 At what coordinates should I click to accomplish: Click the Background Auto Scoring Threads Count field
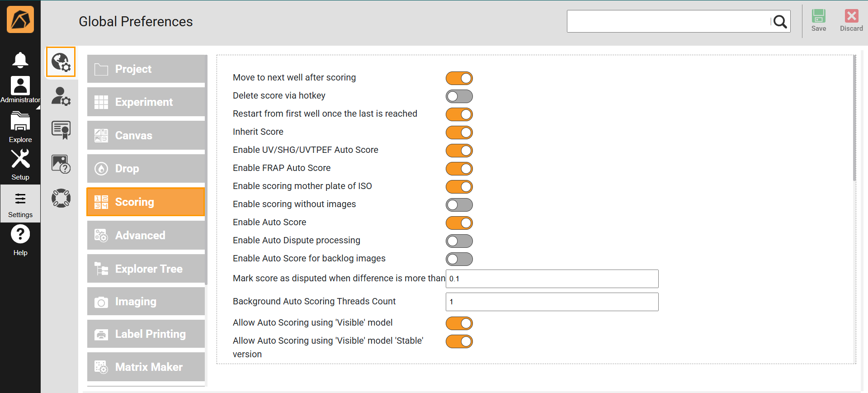(552, 302)
